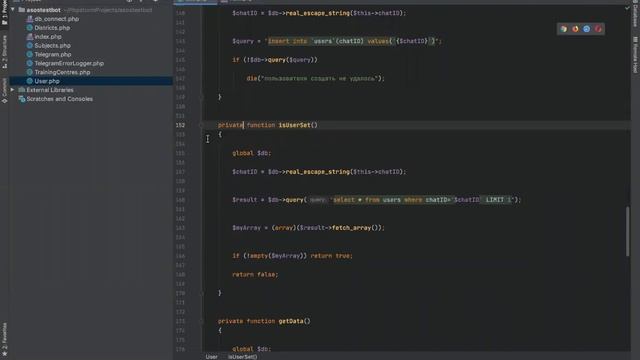This screenshot has height=360, width=640.
Task: Click the select query string at line 160
Action: [x=422, y=200]
